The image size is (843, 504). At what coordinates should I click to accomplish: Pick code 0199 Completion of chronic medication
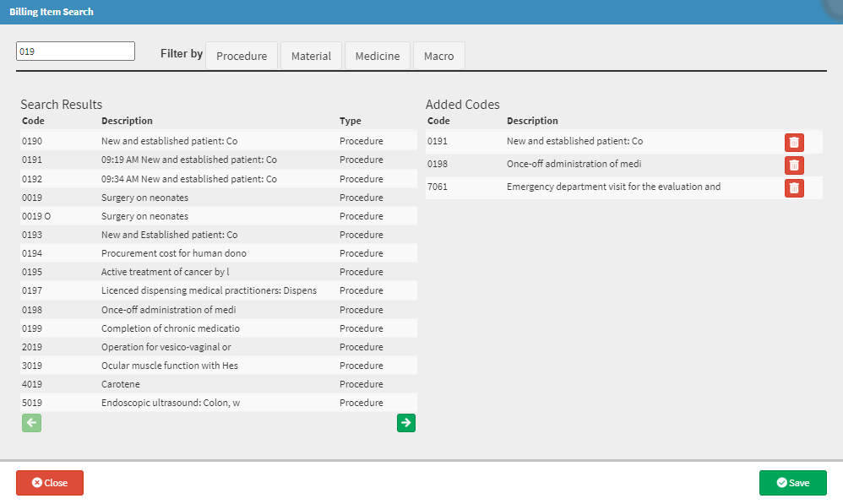click(218, 328)
